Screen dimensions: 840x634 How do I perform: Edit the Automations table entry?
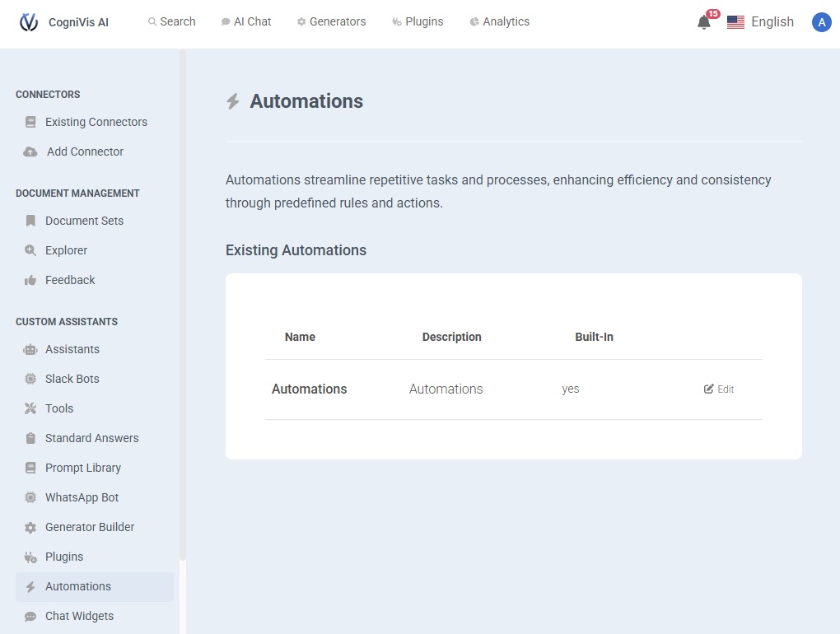(719, 389)
